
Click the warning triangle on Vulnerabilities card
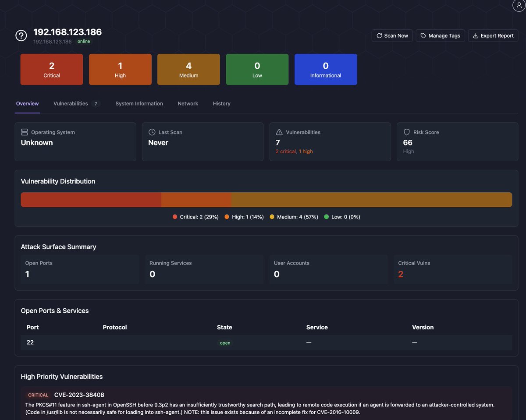(279, 132)
